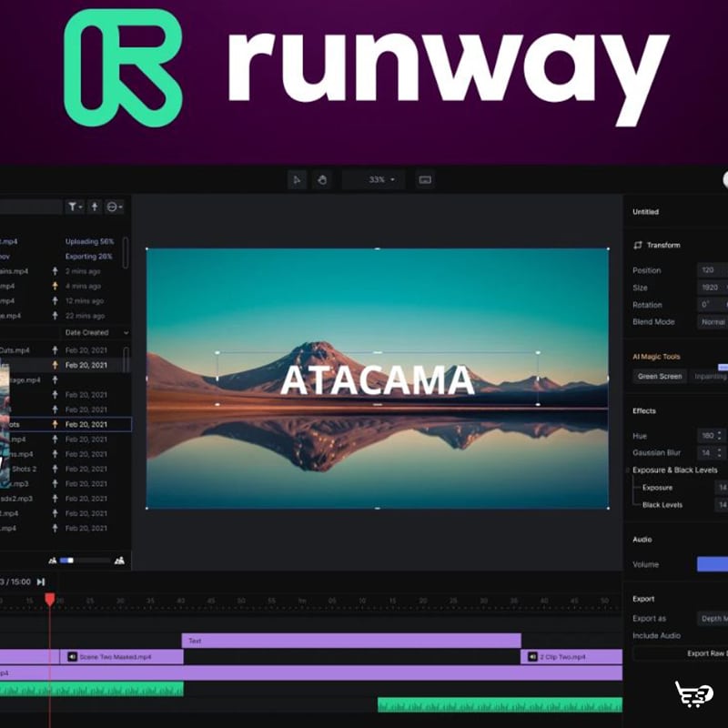Click the 'Include Audio' label
This screenshot has width=728, height=728.
[656, 635]
